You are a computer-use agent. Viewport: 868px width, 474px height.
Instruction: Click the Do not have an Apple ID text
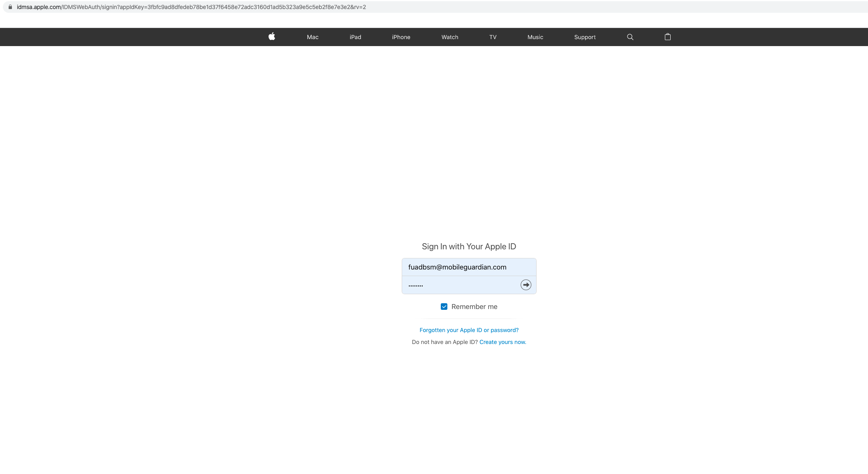click(x=445, y=342)
